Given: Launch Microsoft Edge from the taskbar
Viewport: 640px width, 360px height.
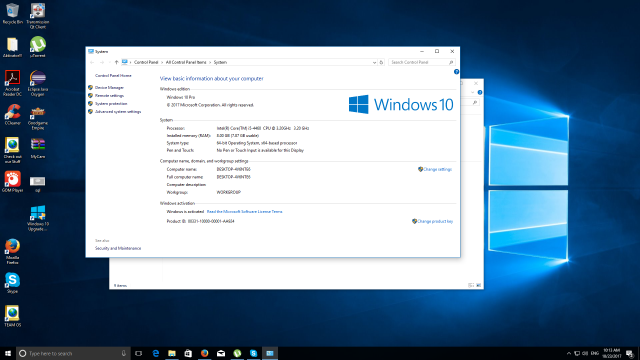Looking at the screenshot, I should click(x=156, y=353).
